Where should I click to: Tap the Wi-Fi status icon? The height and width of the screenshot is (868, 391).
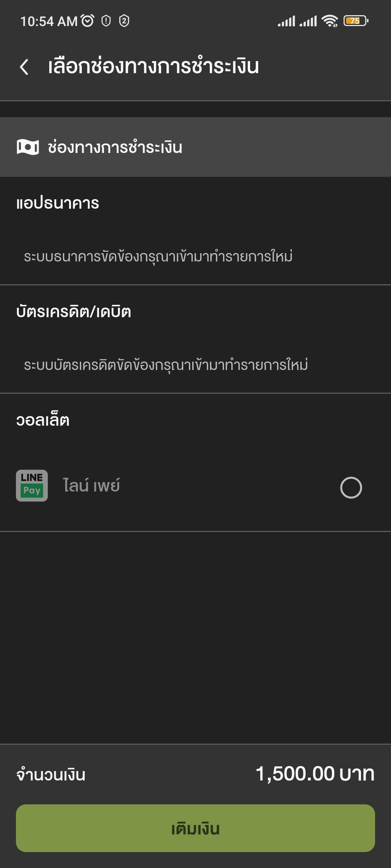[x=330, y=21]
